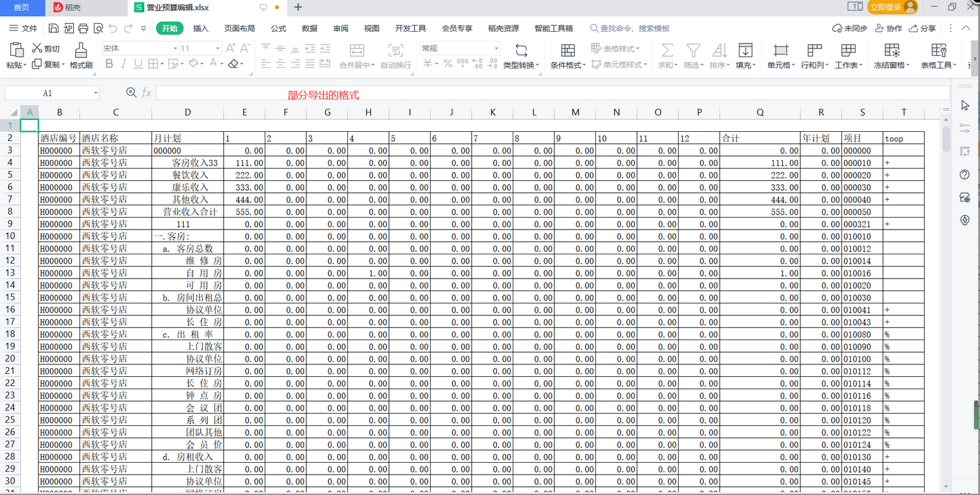This screenshot has height=495, width=980.
Task: Select the Format Painter (格式刷) tool
Action: point(81,55)
